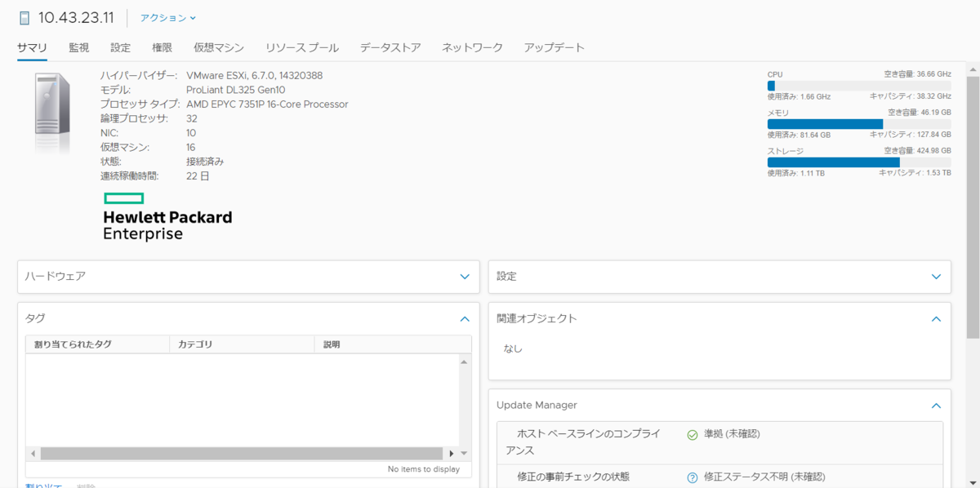Switch to the データストア tab
Screen dimensions: 980x488
390,47
